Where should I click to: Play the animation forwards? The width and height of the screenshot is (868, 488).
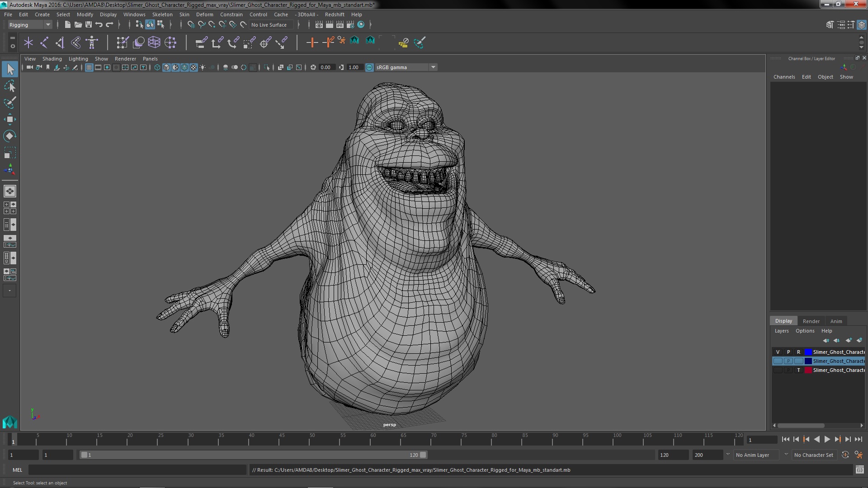(827, 439)
